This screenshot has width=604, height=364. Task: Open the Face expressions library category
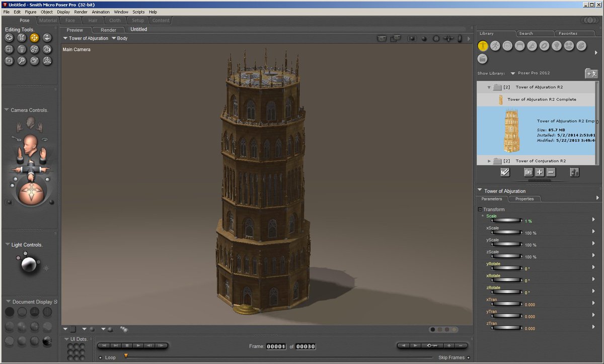coord(507,46)
